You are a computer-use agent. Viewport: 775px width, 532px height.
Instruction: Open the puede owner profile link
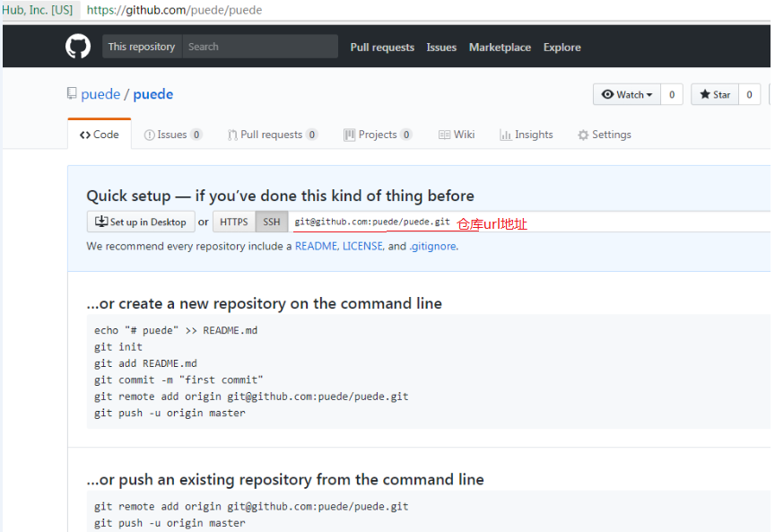point(100,94)
